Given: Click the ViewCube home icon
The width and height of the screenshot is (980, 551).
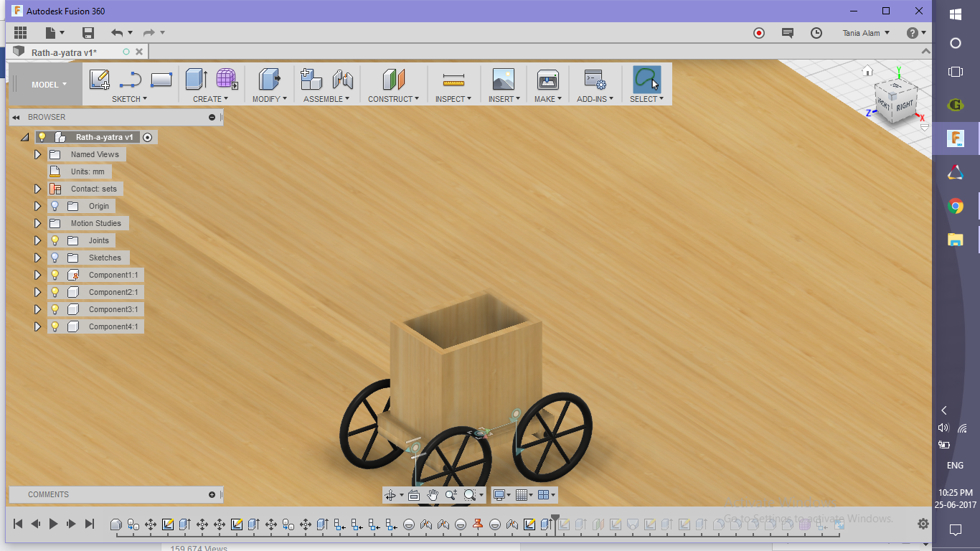Looking at the screenshot, I should pos(867,70).
